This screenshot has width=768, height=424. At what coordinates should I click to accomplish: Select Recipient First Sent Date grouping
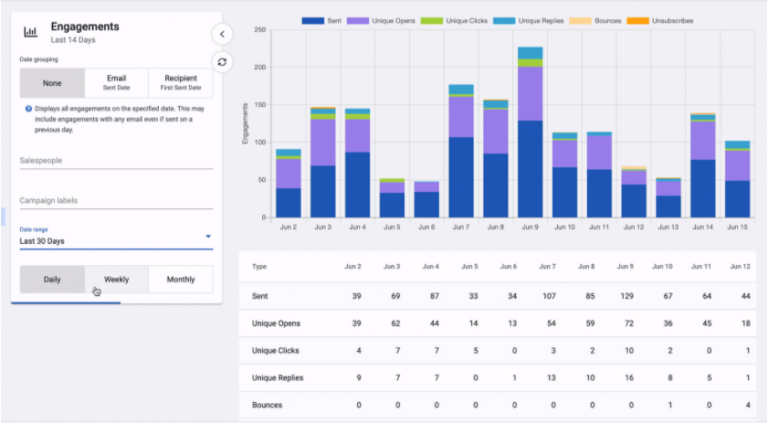point(180,83)
